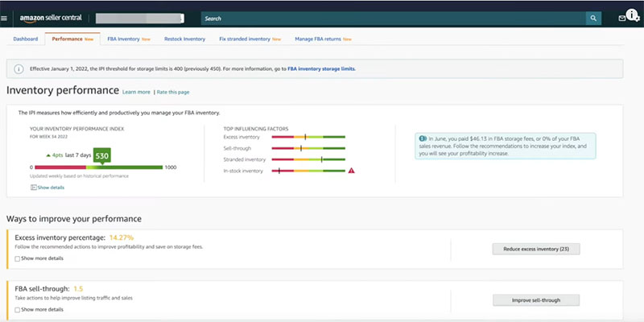This screenshot has height=322, width=644.
Task: Click the 530 marker on the IPI bar
Action: pyautogui.click(x=101, y=155)
